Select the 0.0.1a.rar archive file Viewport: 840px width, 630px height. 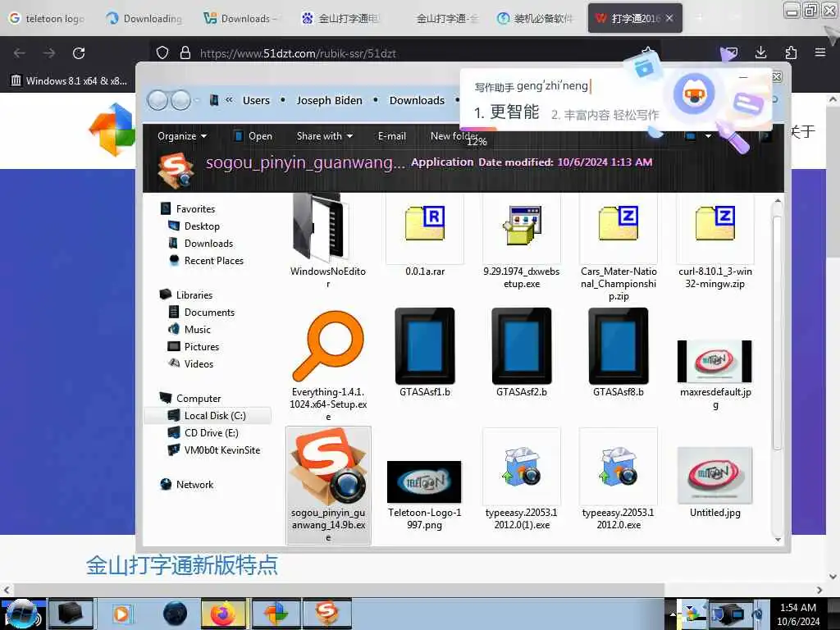point(425,235)
